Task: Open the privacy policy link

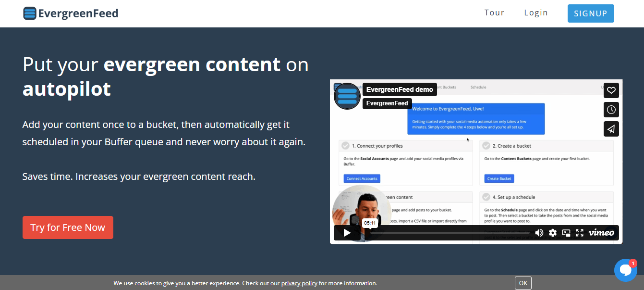Action: click(299, 283)
